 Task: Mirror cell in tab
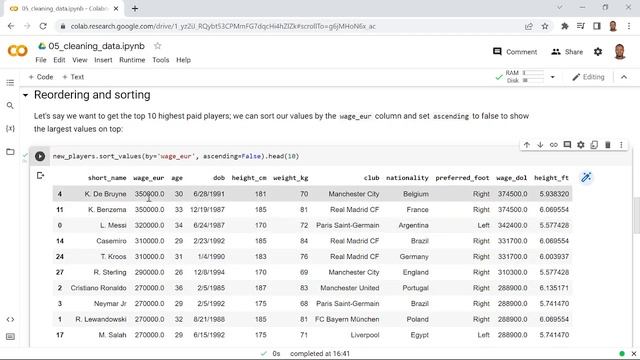pos(594,145)
